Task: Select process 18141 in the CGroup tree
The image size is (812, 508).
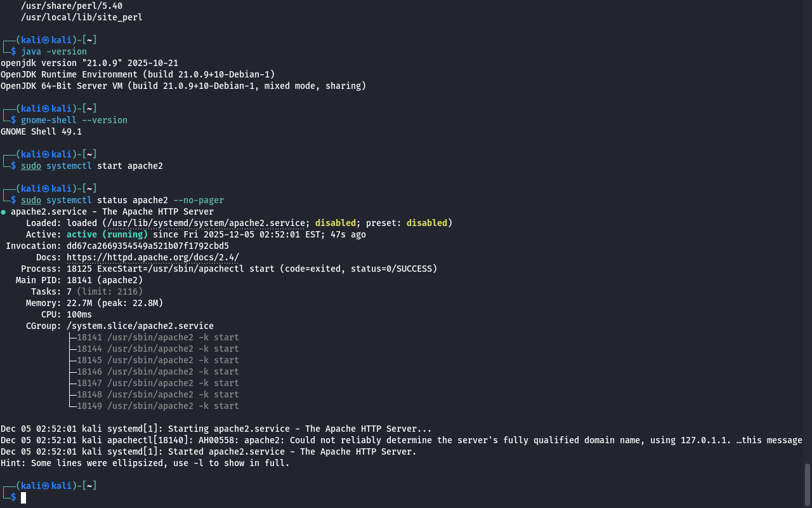Action: click(157, 337)
